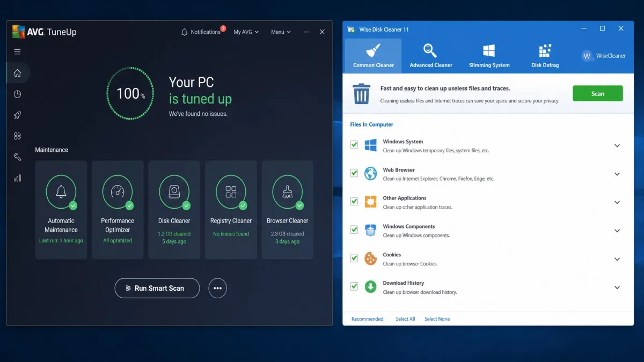
Task: Click the Select All link
Action: coord(405,319)
